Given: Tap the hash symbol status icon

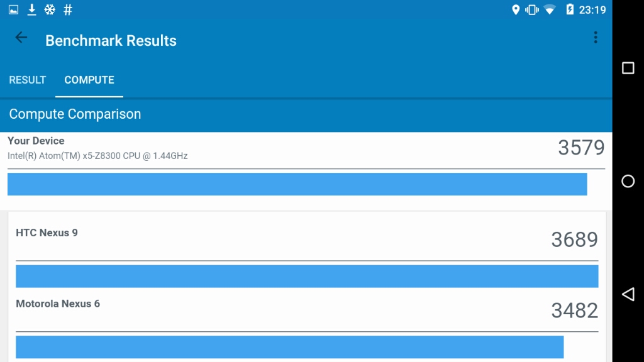Looking at the screenshot, I should coord(68,9).
